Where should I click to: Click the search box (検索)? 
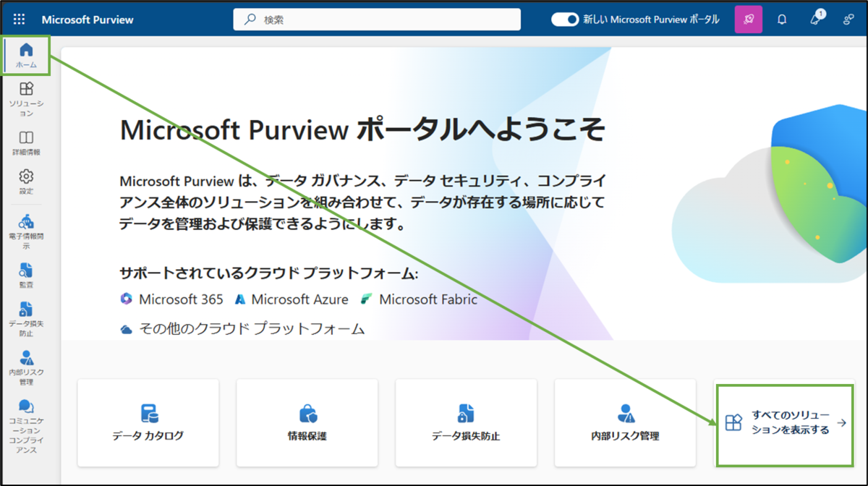click(377, 20)
